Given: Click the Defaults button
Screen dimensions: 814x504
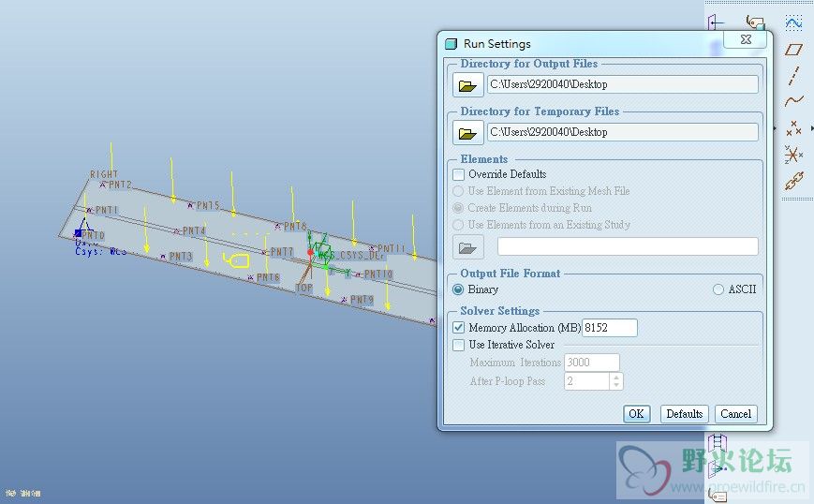Looking at the screenshot, I should [x=684, y=414].
